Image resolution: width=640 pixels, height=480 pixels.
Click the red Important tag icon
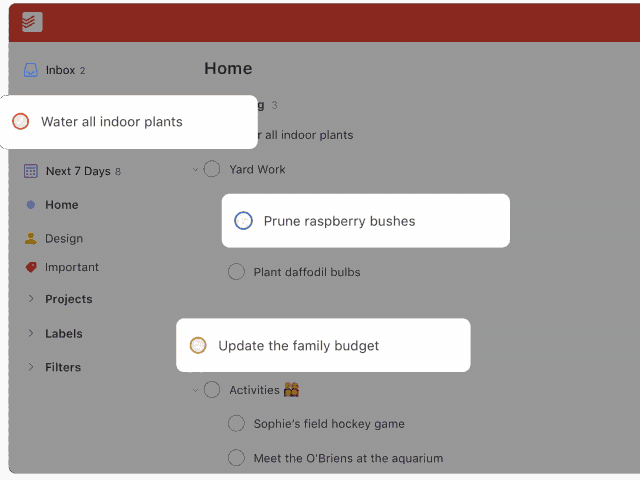pos(31,267)
